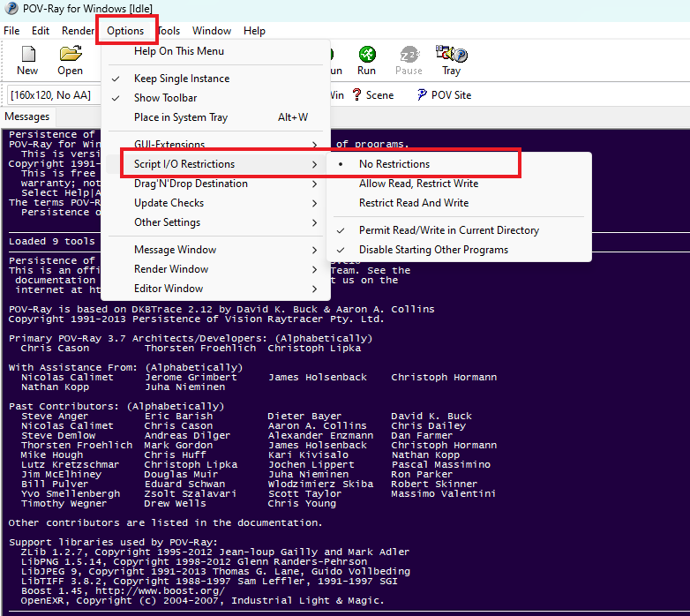Toggle Show Toolbar option
This screenshot has height=616, width=690.
click(x=215, y=98)
